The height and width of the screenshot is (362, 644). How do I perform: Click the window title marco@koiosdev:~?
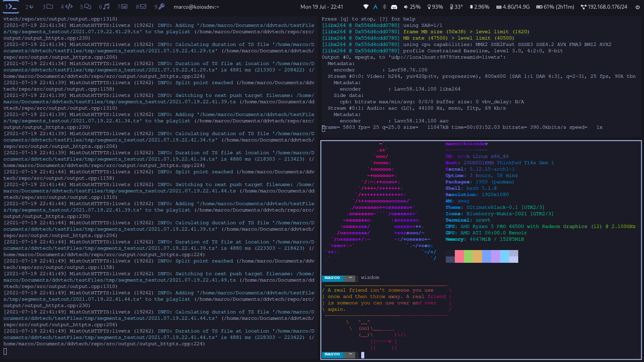coord(196,7)
